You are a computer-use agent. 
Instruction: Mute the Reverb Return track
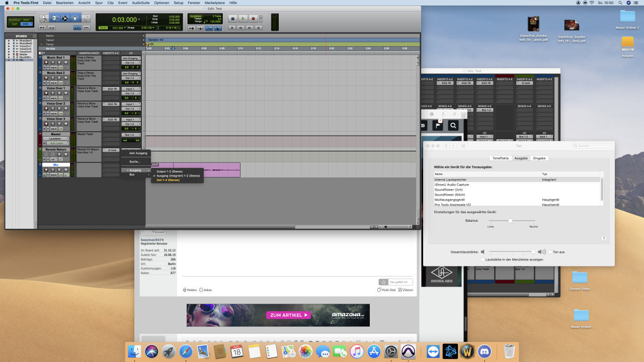click(66, 154)
